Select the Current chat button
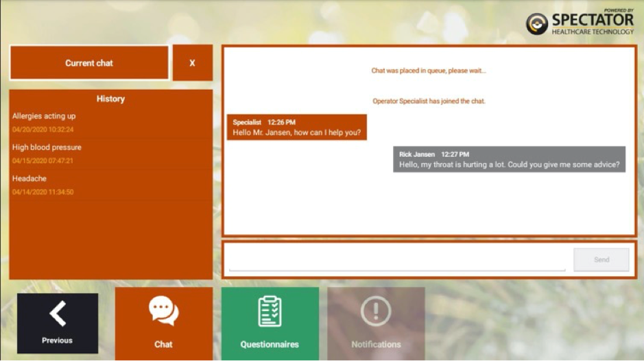644x361 pixels. coord(89,63)
